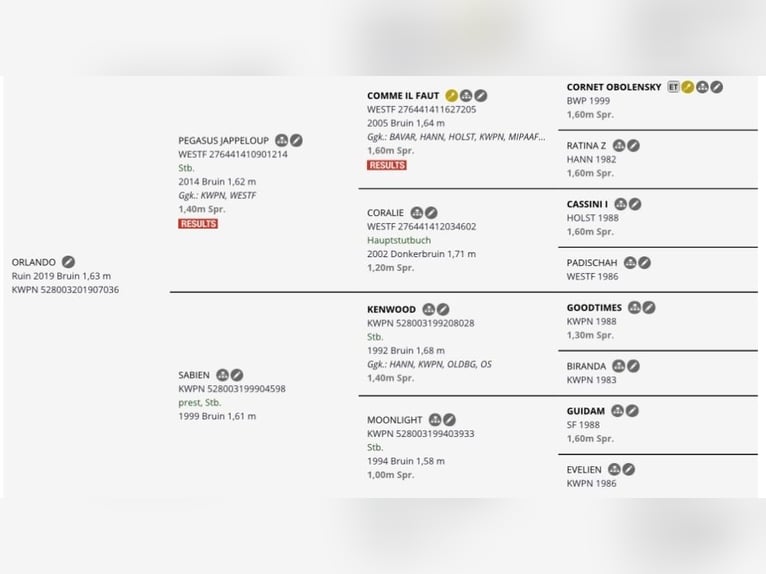The image size is (766, 574).
Task: Click the red RESULTS button under COMME IL FAUT
Action: pyautogui.click(x=387, y=165)
